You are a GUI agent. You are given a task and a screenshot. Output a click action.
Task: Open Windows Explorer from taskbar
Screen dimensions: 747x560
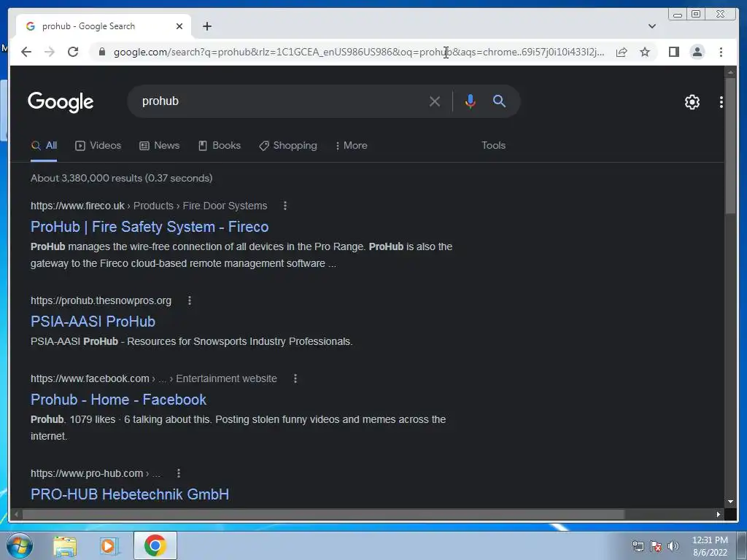65,546
